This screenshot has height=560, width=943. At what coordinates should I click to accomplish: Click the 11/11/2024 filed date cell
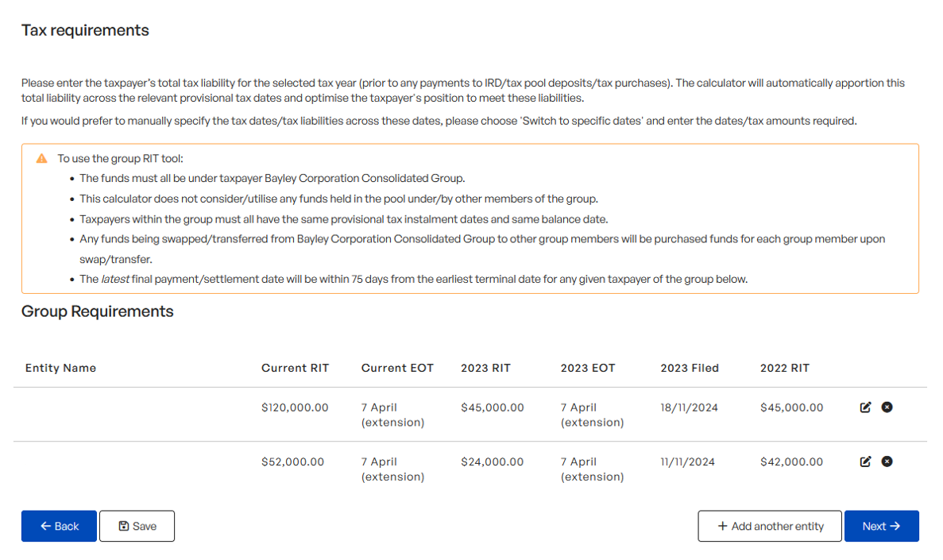(688, 462)
